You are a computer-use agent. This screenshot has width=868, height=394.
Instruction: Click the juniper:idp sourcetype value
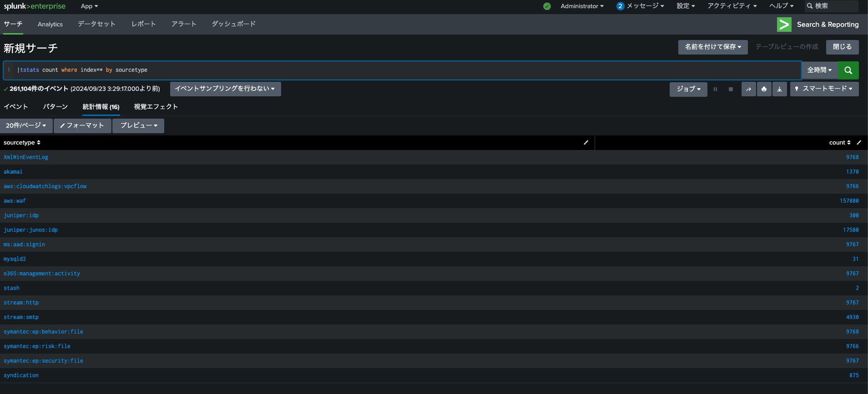coord(21,215)
